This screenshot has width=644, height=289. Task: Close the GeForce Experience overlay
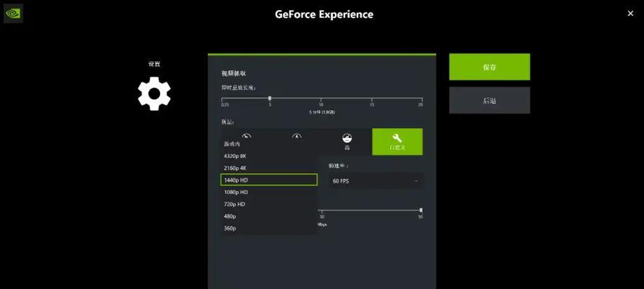(630, 14)
